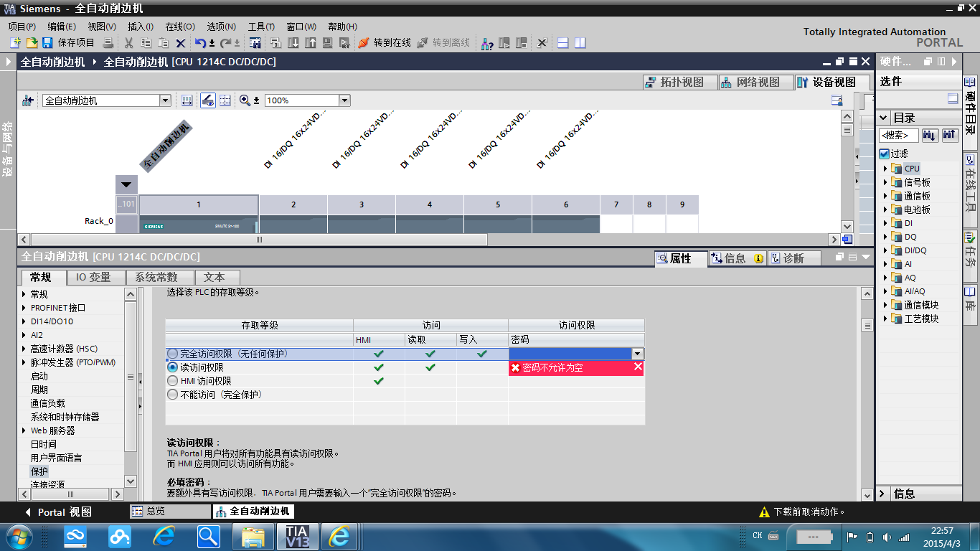Image resolution: width=980 pixels, height=551 pixels.
Task: Click the CPU module in slot 1
Action: (199, 225)
